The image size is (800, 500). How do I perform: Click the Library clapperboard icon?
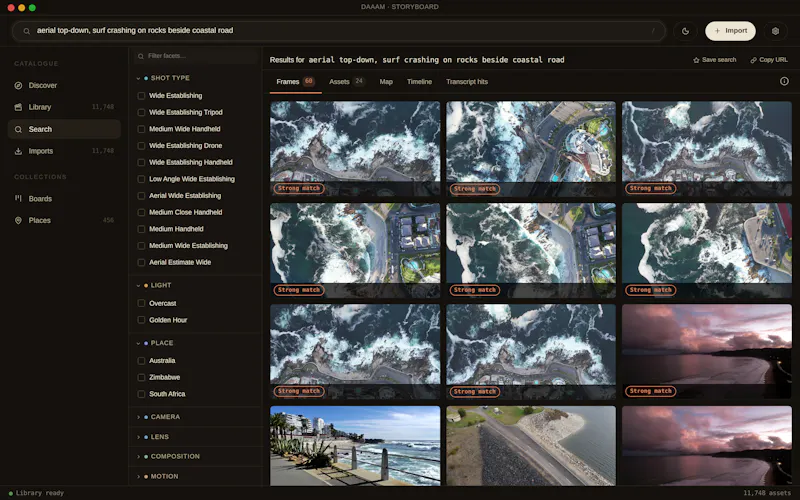(18, 107)
